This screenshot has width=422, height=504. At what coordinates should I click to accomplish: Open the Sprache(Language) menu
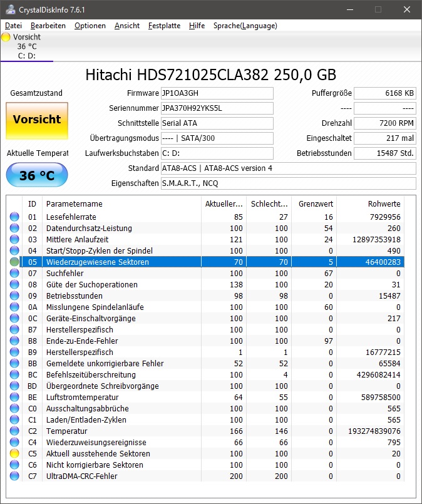[245, 26]
